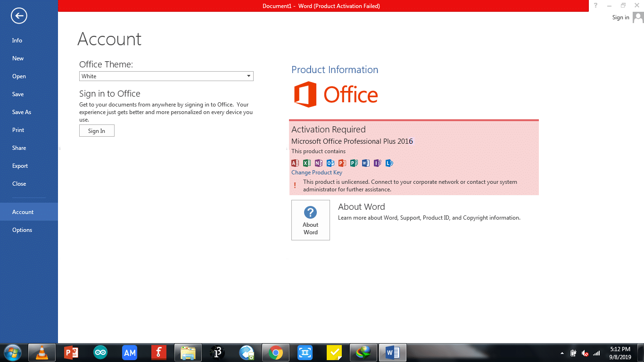Open the Windows Start menu
This screenshot has height=362, width=644.
[x=13, y=353]
